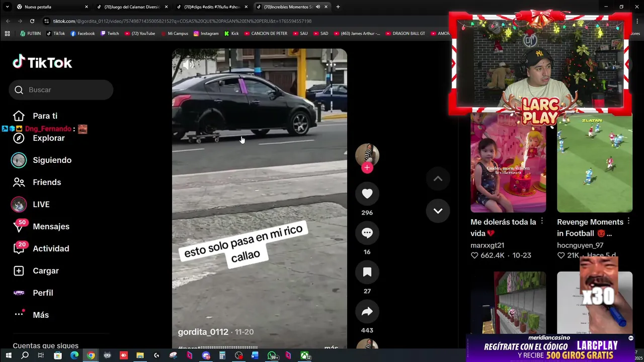Go to Perfil in the sidebar
Image resolution: width=644 pixels, height=362 pixels.
point(33,293)
